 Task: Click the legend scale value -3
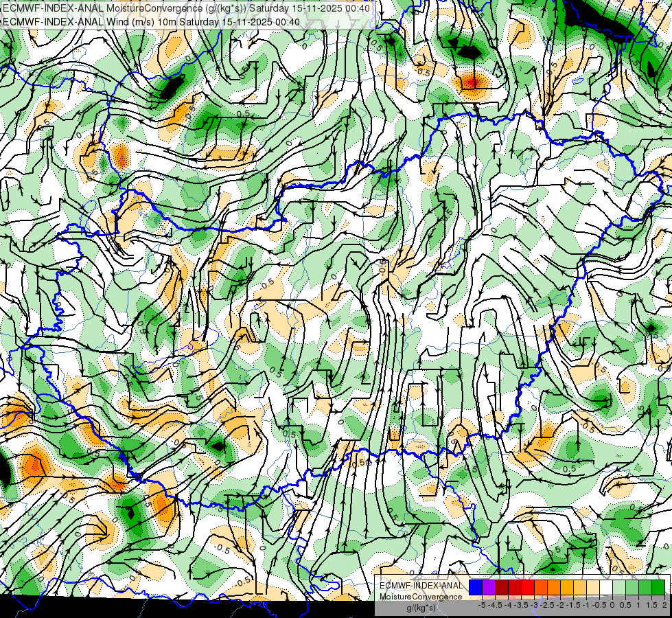(x=535, y=605)
